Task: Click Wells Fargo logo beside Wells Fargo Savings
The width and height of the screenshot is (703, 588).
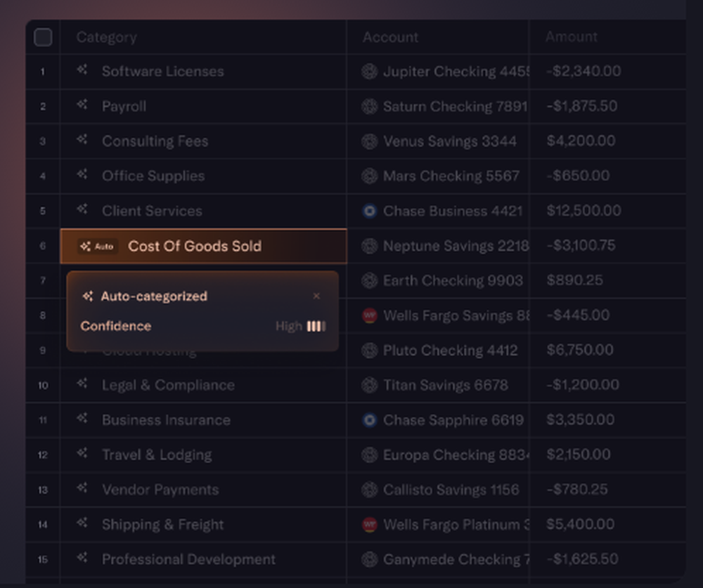Action: (x=370, y=315)
